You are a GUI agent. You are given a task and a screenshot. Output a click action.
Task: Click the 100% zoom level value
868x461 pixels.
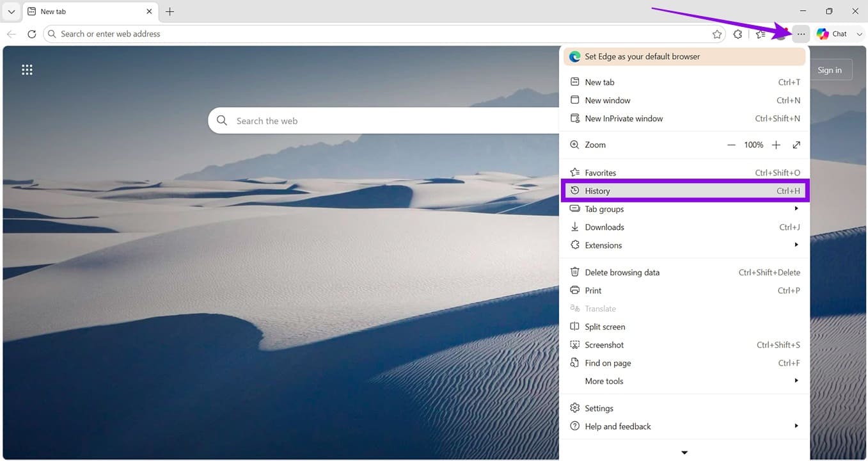pyautogui.click(x=754, y=145)
